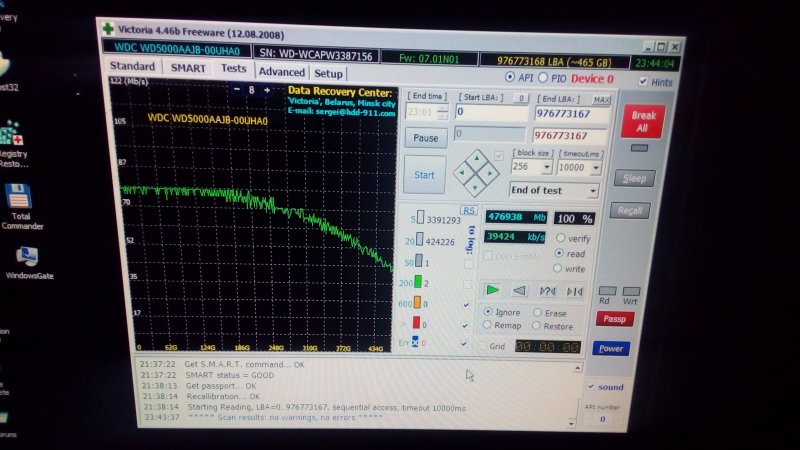800x450 pixels.
Task: Click the RS reset counters icon
Action: click(468, 210)
